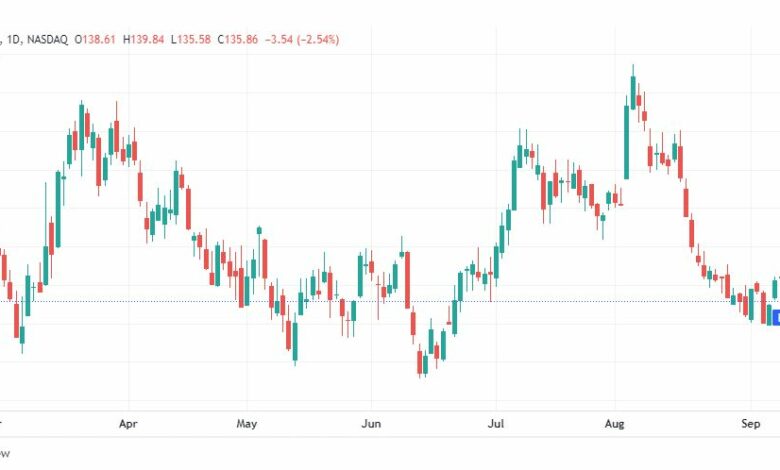Click the Jun label on time axis
The image size is (780, 470).
(371, 424)
